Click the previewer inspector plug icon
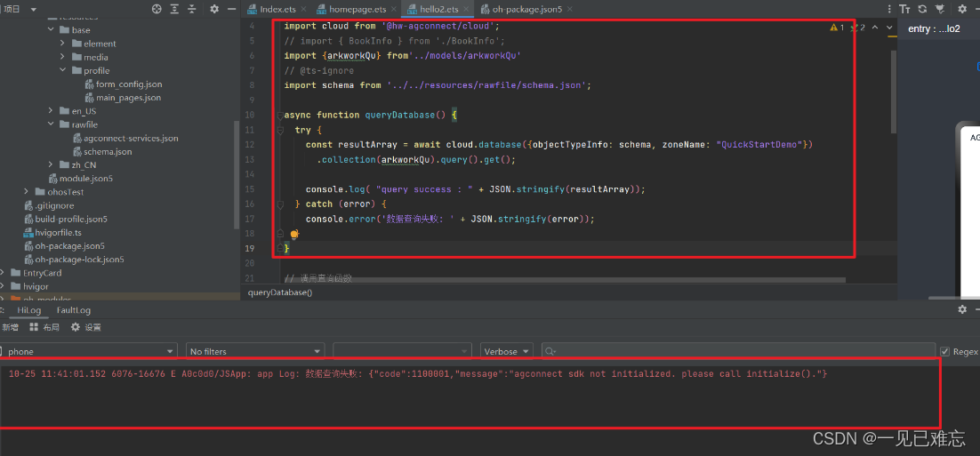 coord(939,9)
